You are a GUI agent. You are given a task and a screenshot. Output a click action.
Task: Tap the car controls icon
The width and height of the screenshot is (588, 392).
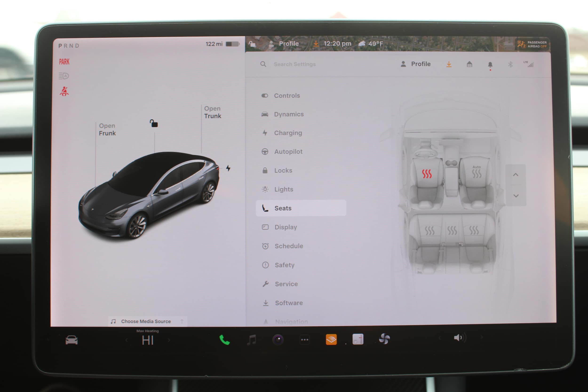72,340
